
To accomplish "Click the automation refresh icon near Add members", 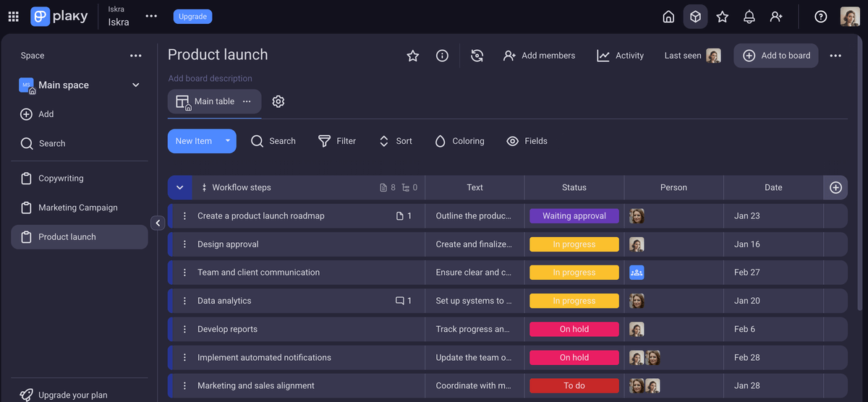I will tap(477, 56).
